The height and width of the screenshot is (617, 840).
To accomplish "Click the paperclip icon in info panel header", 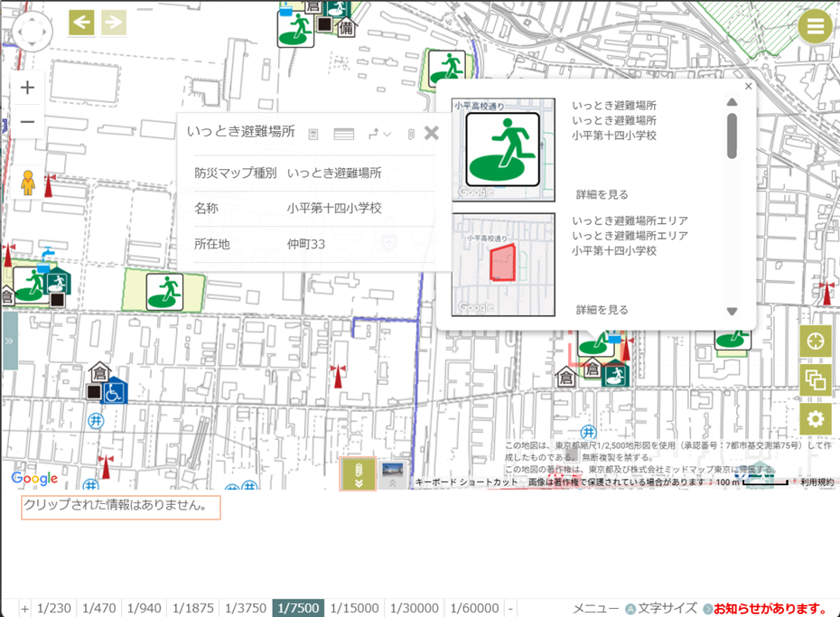I will point(409,134).
